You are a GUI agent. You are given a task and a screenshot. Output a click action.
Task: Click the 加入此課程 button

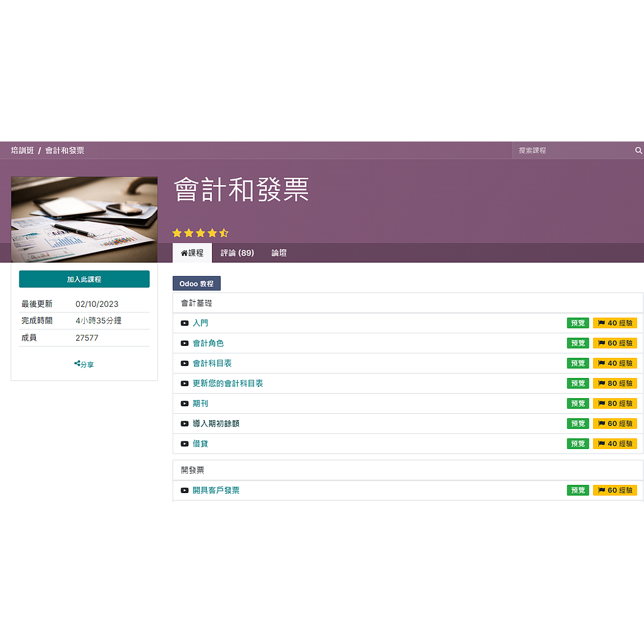click(x=84, y=279)
